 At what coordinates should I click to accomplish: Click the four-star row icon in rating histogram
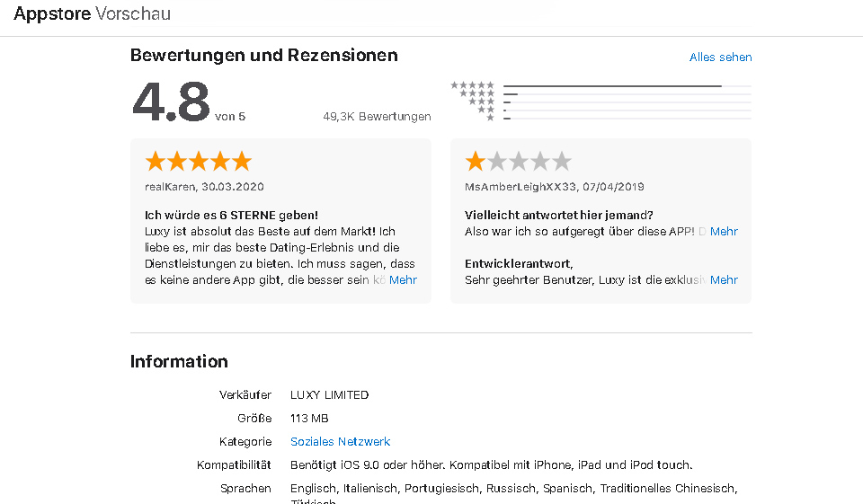tap(476, 93)
